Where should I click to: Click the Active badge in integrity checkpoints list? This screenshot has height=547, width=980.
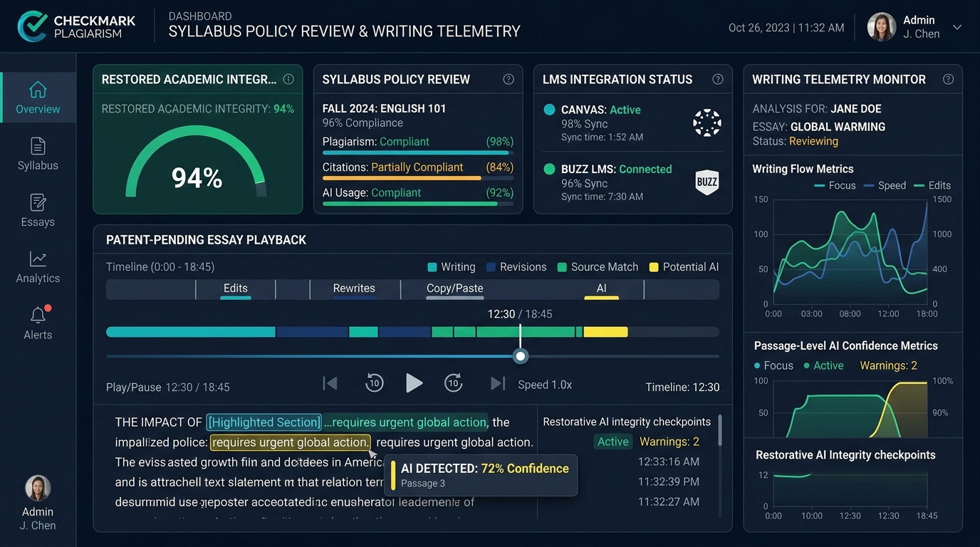tap(613, 442)
